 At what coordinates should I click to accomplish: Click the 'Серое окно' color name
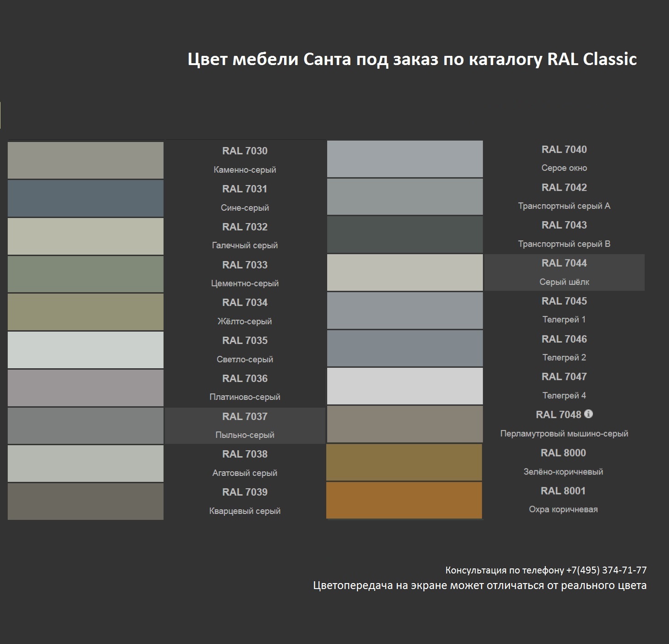pos(564,168)
